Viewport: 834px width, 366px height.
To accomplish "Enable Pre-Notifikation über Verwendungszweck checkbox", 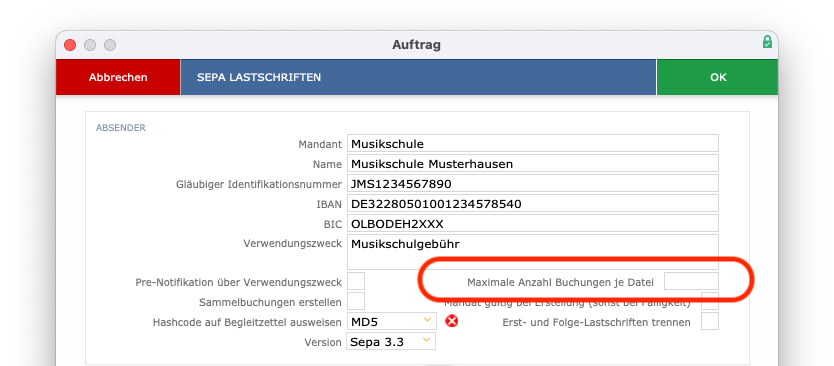I will pos(356,281).
